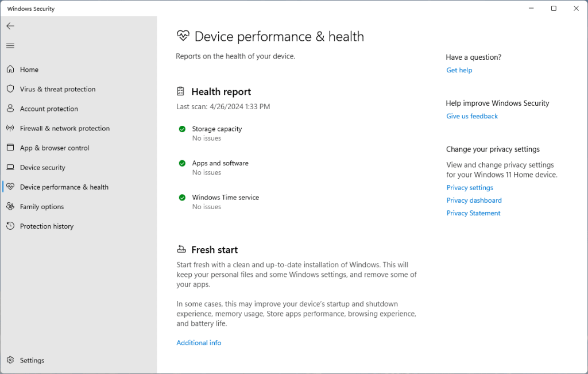Image resolution: width=588 pixels, height=374 pixels.
Task: Click the back arrow icon
Action: pyautogui.click(x=10, y=26)
